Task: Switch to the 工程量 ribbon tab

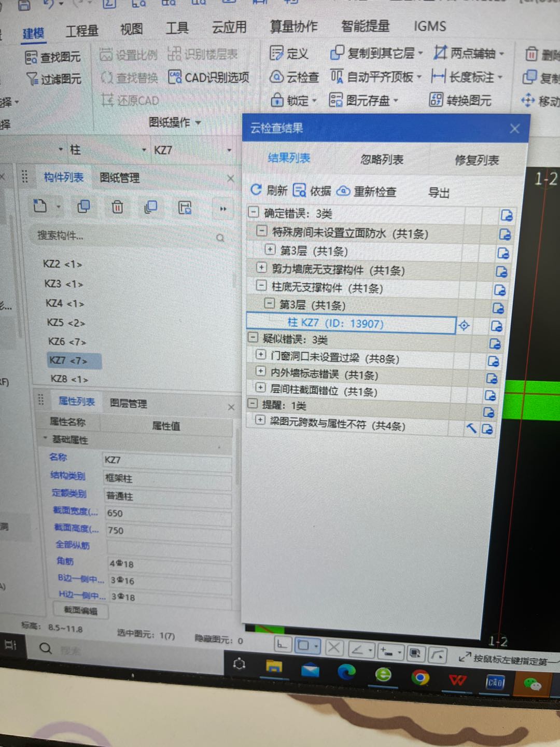Action: pos(81,32)
